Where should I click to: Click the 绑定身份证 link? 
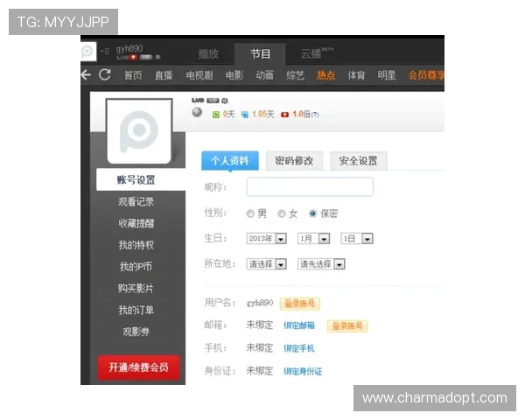[303, 371]
